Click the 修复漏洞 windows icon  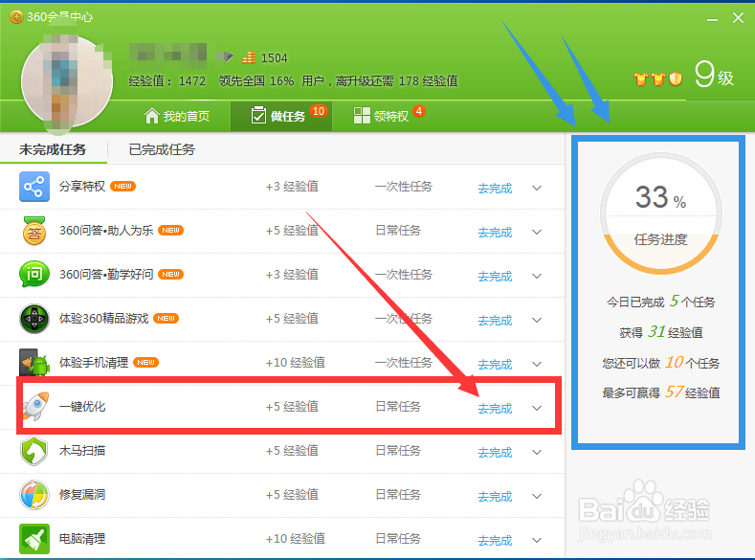tap(34, 495)
